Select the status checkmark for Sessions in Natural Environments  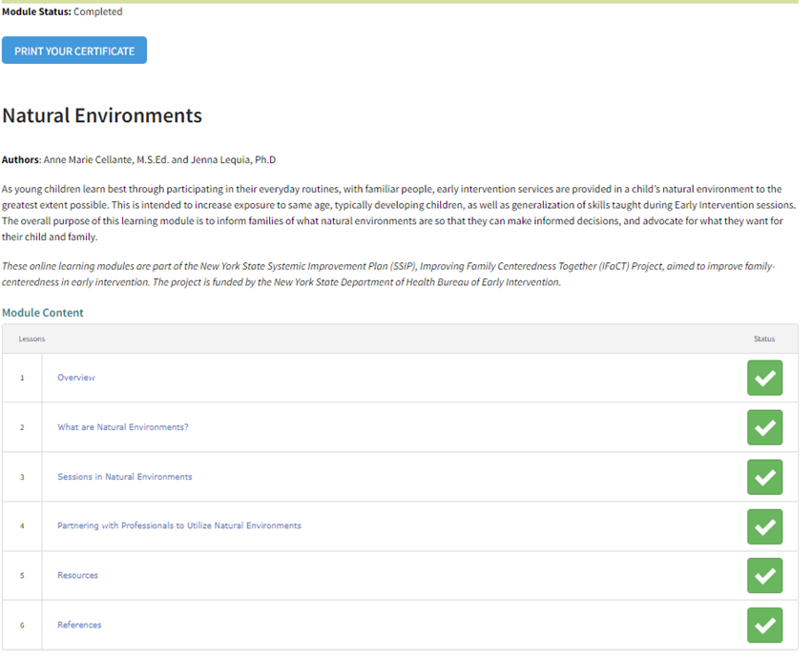tap(764, 477)
